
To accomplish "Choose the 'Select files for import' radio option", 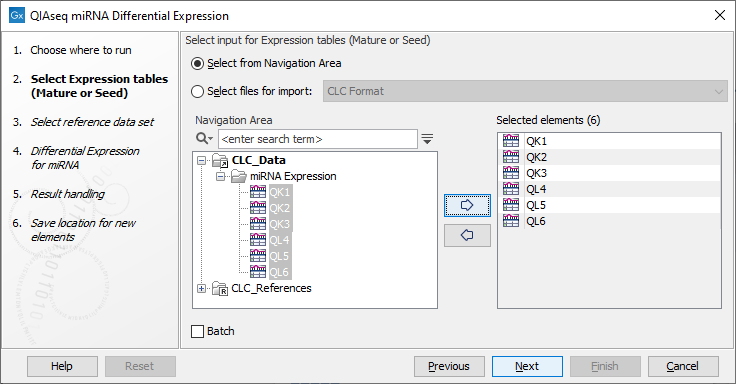I will pyautogui.click(x=198, y=92).
